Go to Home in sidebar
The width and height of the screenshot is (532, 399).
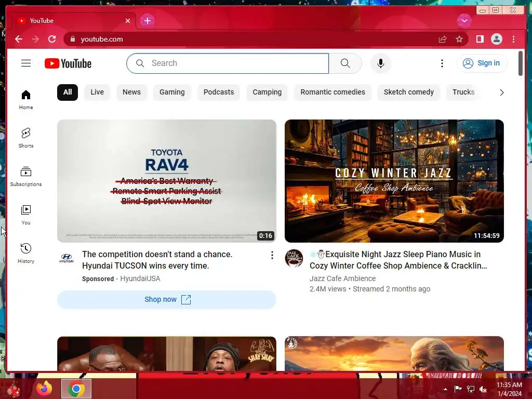26,100
